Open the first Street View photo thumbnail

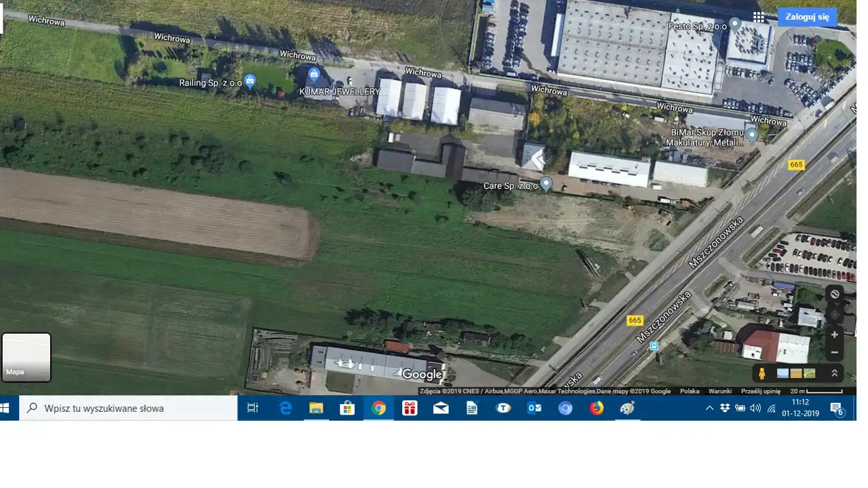(783, 373)
